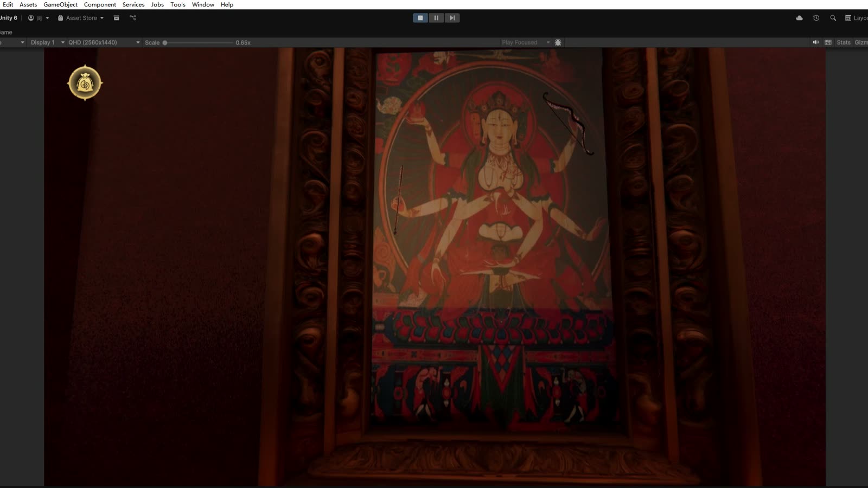Mute game audio with the speaker icon

[815, 42]
